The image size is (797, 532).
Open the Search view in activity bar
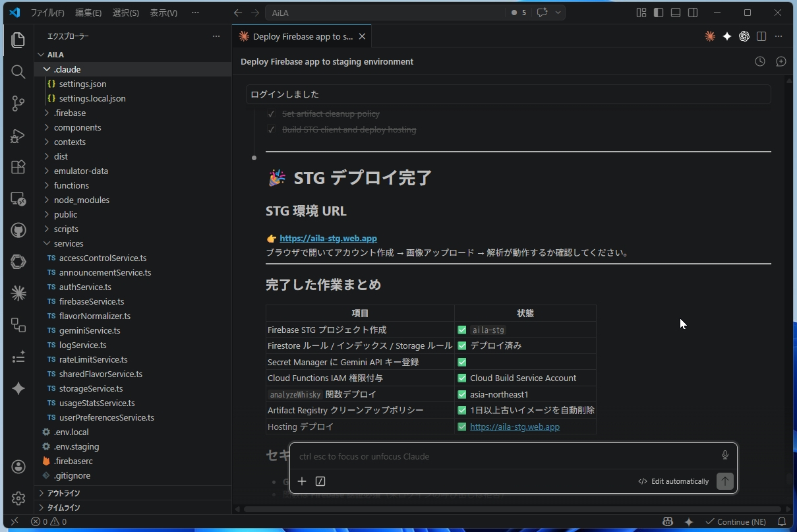point(18,72)
